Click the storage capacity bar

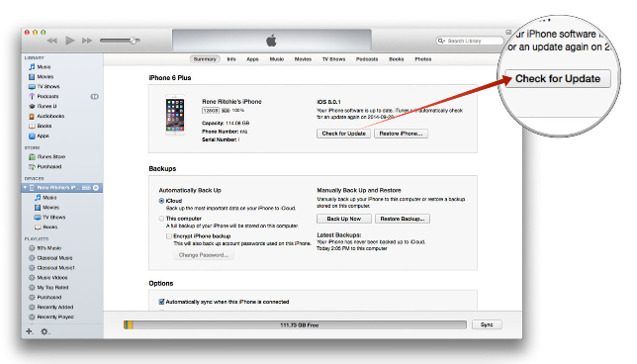click(296, 325)
